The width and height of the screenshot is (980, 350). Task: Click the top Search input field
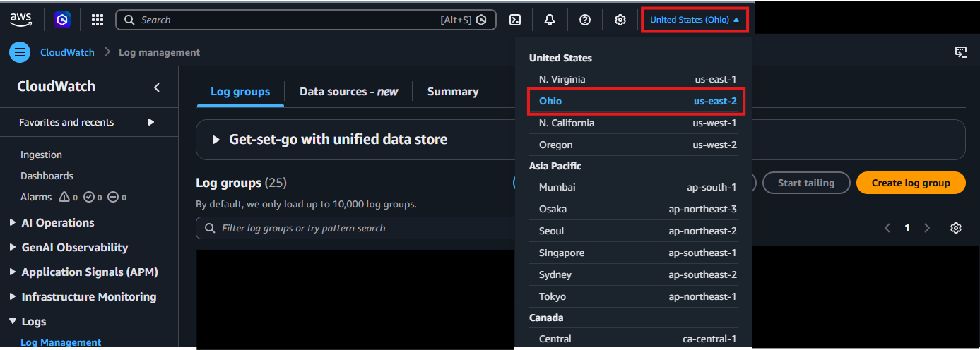click(306, 20)
